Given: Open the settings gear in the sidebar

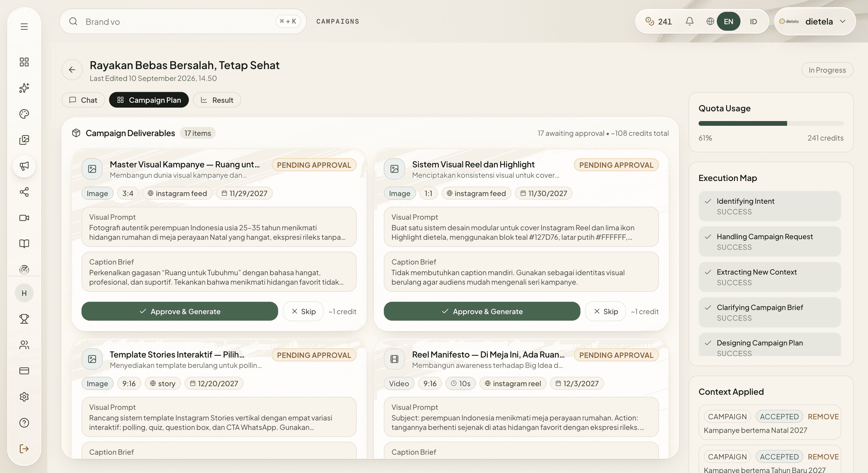Looking at the screenshot, I should [x=24, y=397].
